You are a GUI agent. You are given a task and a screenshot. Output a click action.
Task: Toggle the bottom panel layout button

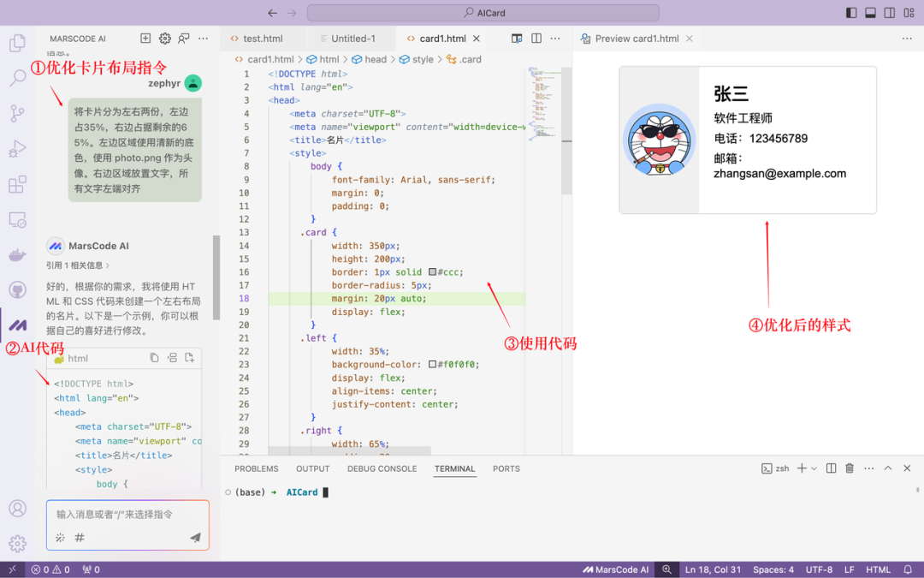[x=870, y=13]
